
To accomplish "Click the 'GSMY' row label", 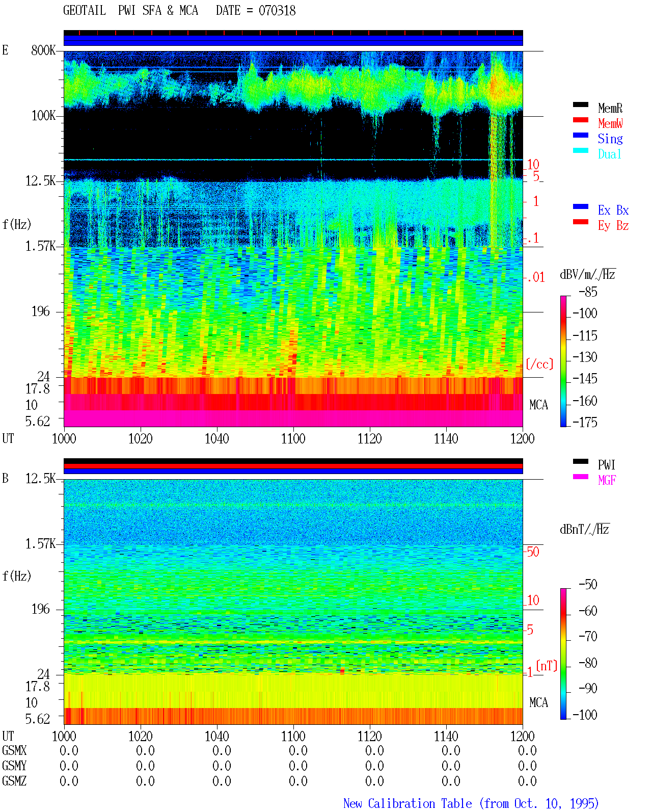I will click(14, 766).
